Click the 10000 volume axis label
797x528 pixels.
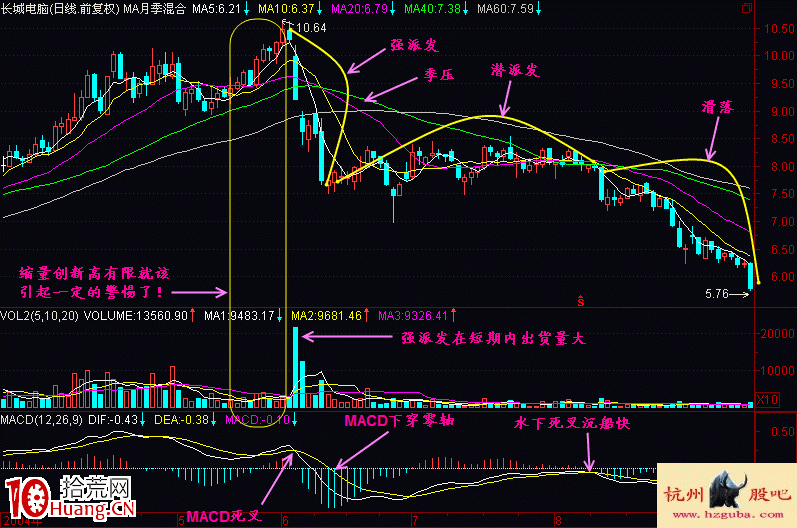point(778,370)
